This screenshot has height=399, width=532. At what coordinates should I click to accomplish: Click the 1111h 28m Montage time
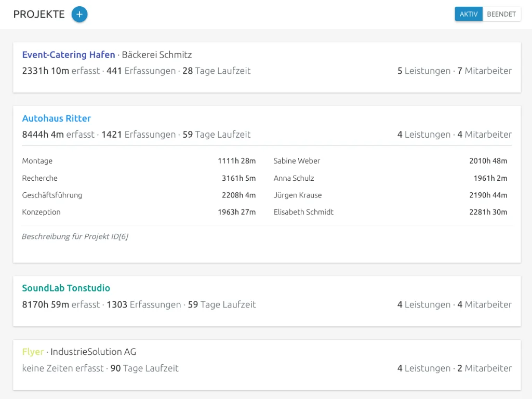[x=237, y=161]
